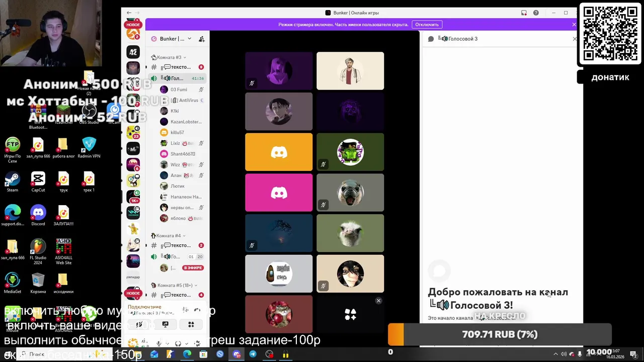The height and width of the screenshot is (362, 644).
Task: Select user Shant4667 in voice list
Action: tap(182, 154)
